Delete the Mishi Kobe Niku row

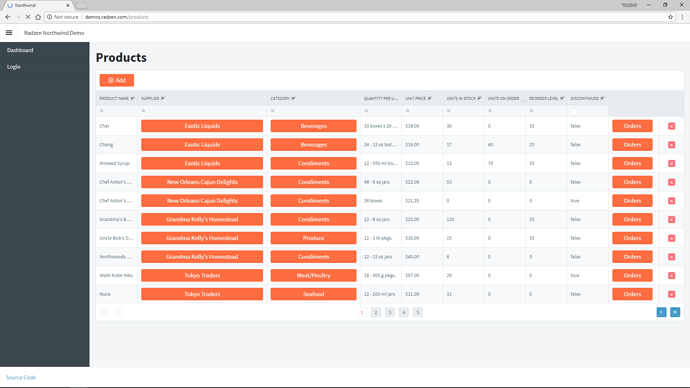(672, 275)
